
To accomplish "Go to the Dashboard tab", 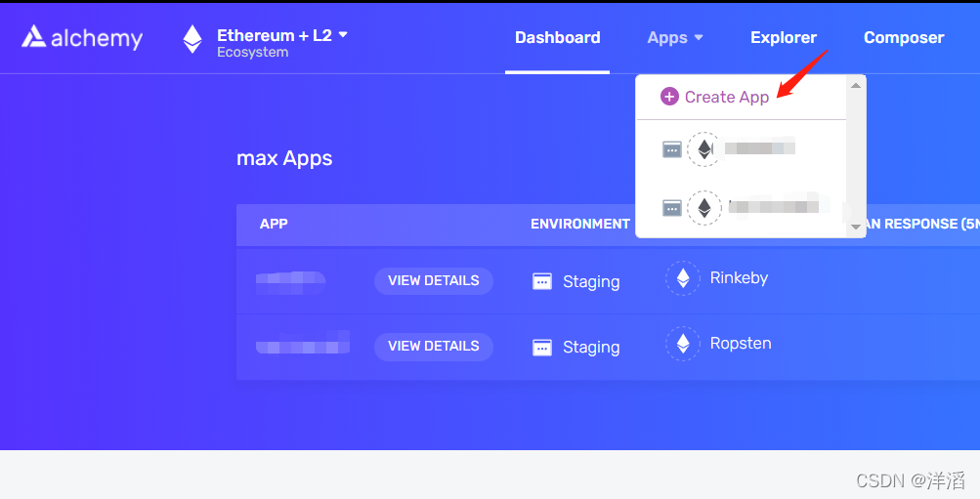I will click(558, 37).
